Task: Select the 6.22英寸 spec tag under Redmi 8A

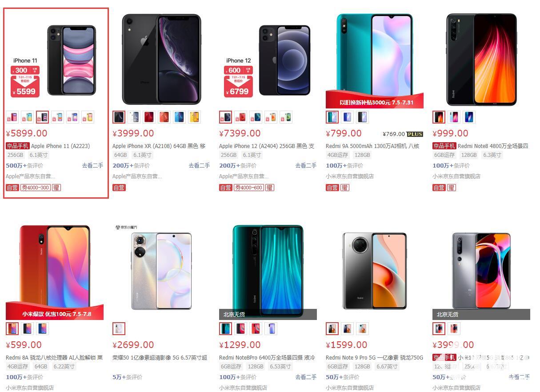Action: tap(64, 367)
